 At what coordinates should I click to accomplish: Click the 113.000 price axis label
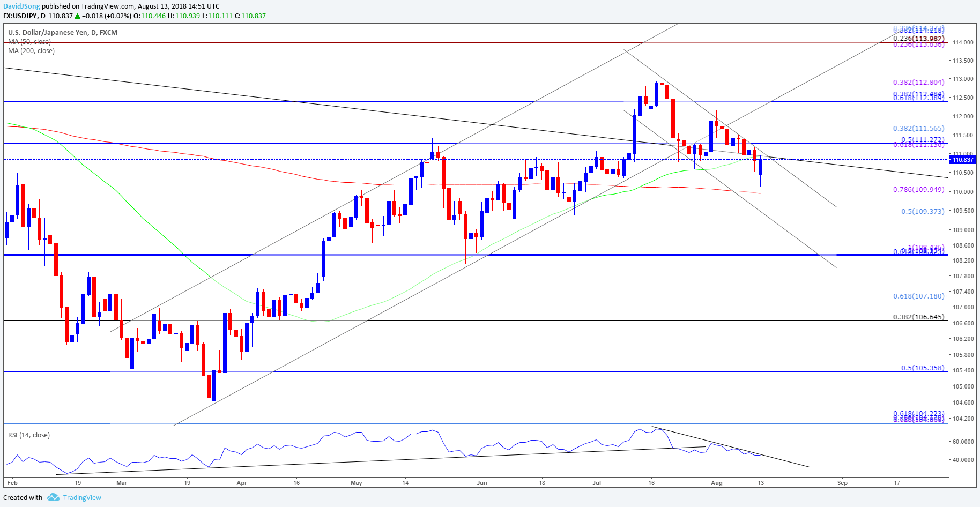[963, 79]
